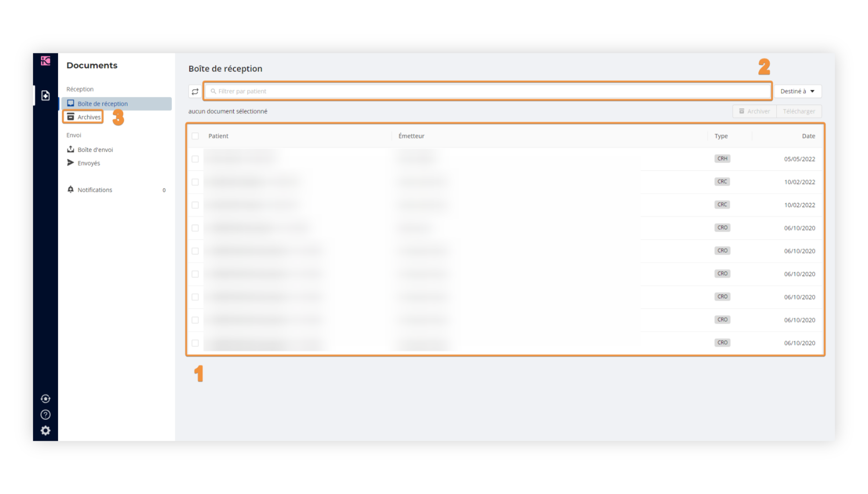Check the third CRO row dated 06/10/2020

pos(195,274)
